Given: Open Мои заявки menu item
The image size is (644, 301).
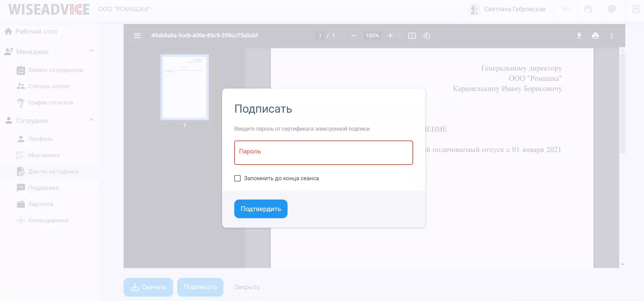Looking at the screenshot, I should click(x=44, y=155).
